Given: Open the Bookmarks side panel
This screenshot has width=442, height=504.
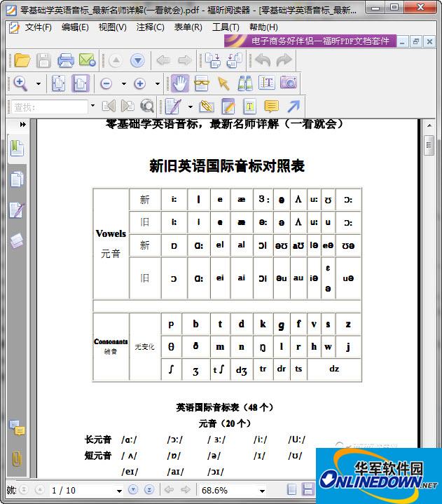Looking at the screenshot, I should point(17,149).
